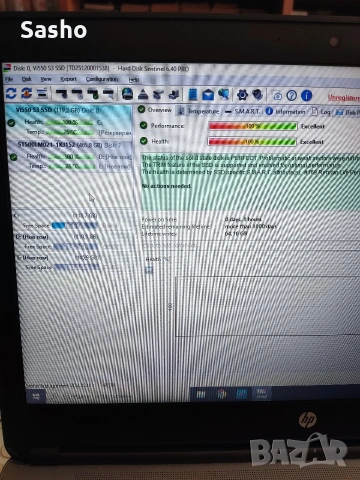Click the fourth disk test tool icon

coord(108,94)
